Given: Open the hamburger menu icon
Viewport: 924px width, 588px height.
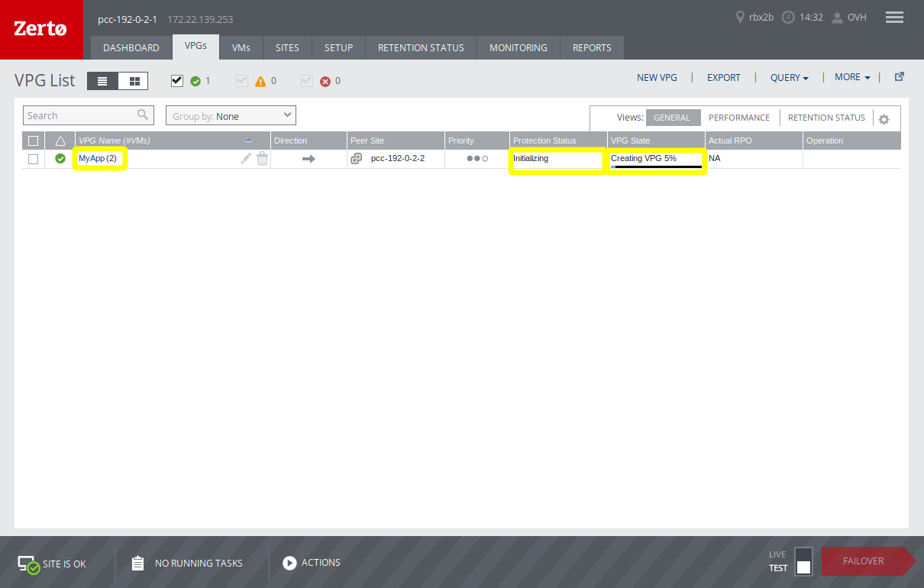Looking at the screenshot, I should coord(893,18).
